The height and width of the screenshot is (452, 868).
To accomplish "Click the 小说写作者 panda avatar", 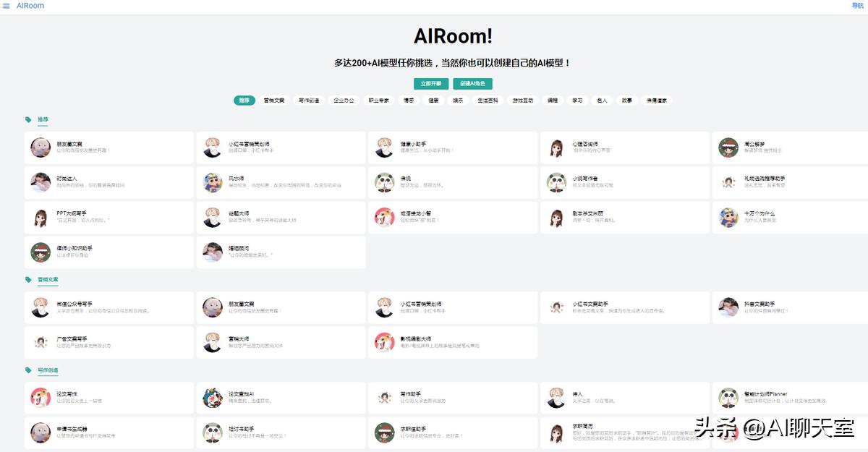I will 556,182.
